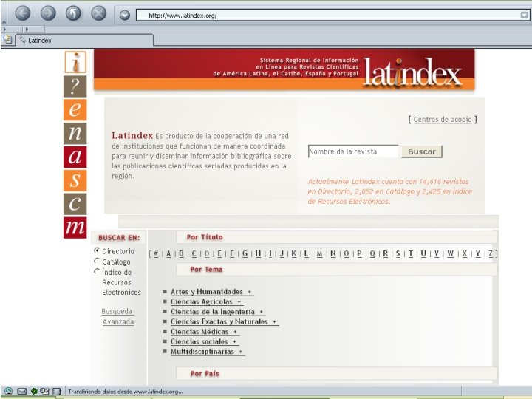This screenshot has width=532, height=399.
Task: Expand Ciencias sociales topic
Action: click(204, 341)
